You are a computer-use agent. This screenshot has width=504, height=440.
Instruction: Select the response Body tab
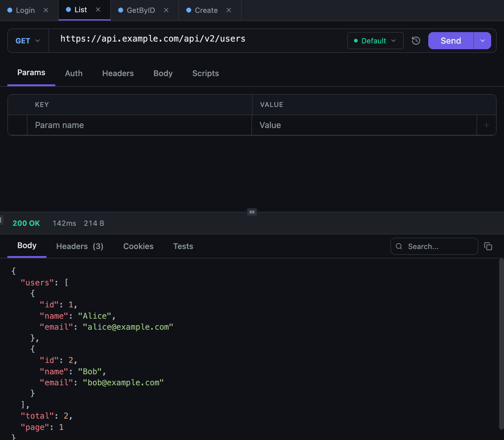coord(27,246)
